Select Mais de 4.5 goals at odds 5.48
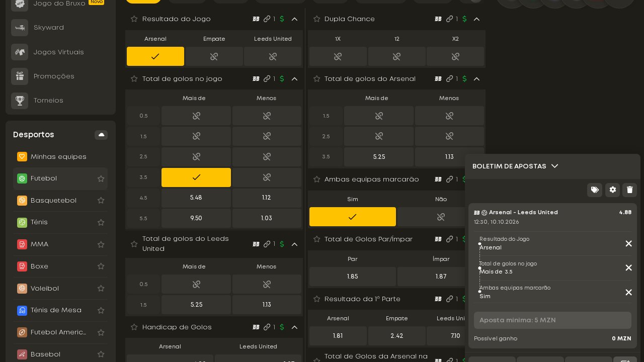Image resolution: width=644 pixels, height=362 pixels. click(x=196, y=198)
